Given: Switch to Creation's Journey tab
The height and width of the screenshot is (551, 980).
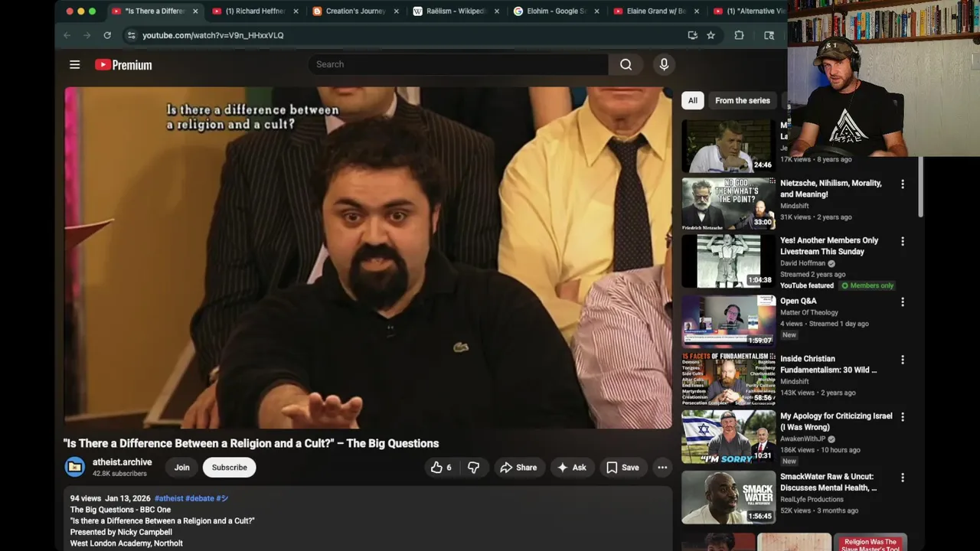Looking at the screenshot, I should (x=355, y=11).
